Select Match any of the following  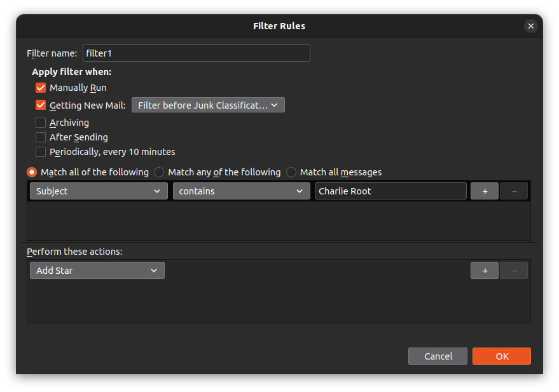tap(159, 172)
